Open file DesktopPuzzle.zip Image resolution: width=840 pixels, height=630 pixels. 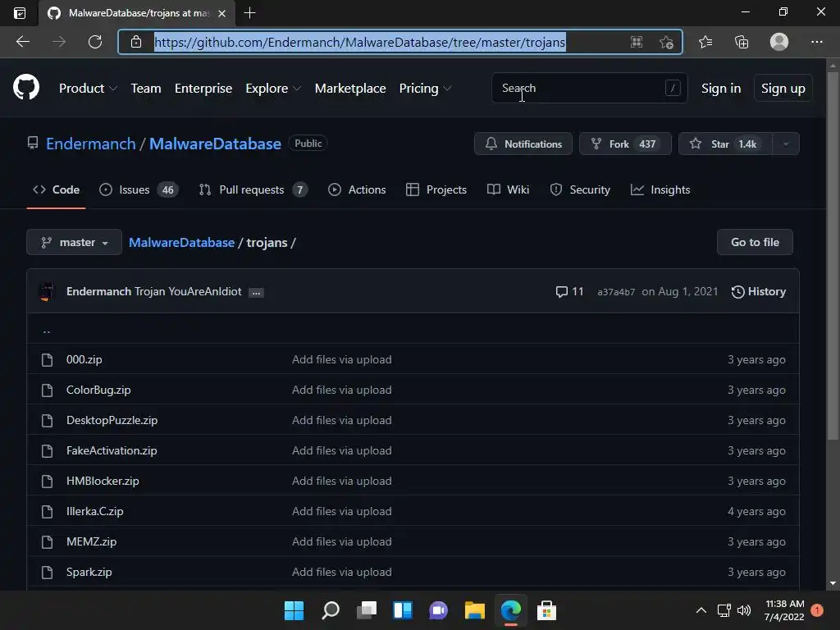(112, 420)
